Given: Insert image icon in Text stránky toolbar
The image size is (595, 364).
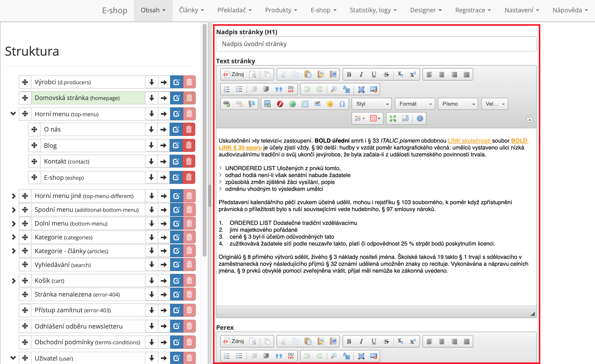Looking at the screenshot, I should (x=267, y=104).
